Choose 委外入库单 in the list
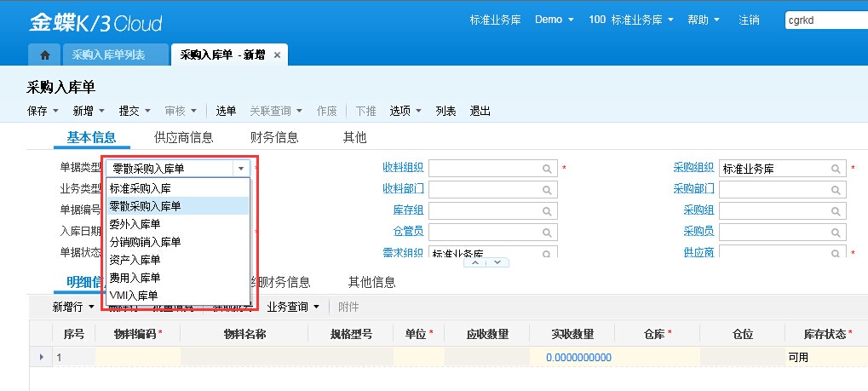The height and width of the screenshot is (391, 868). (x=135, y=223)
